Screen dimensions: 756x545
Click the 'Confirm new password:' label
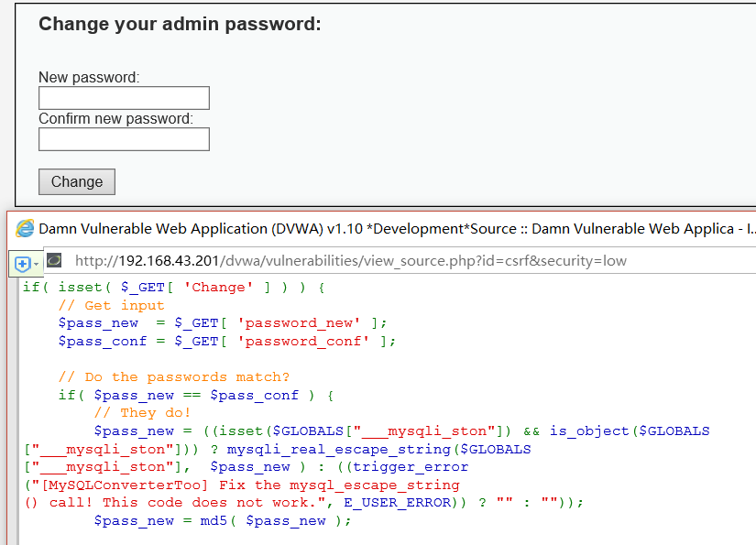115,119
